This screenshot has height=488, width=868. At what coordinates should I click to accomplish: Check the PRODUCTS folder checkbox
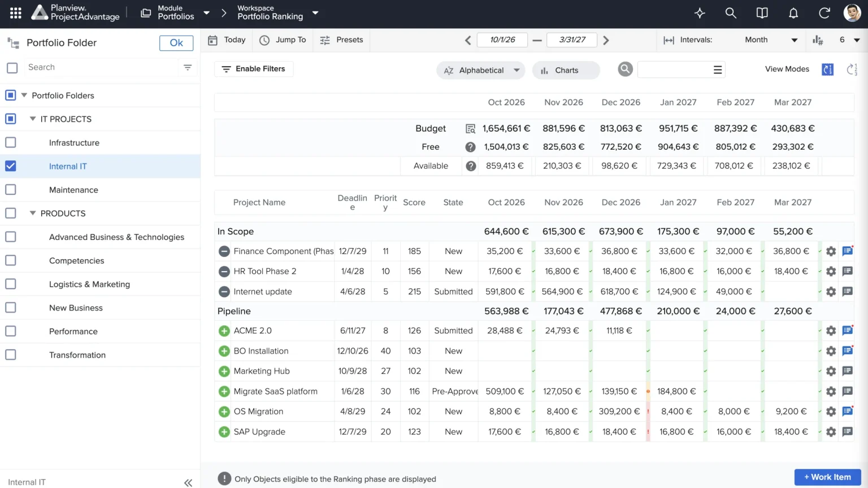(x=11, y=213)
